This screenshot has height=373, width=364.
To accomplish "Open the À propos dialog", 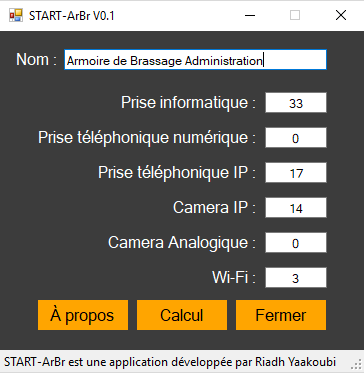I will click(83, 315).
